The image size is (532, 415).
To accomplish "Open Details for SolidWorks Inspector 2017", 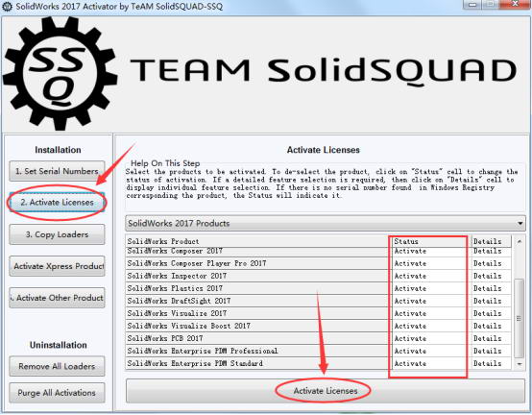I will 491,277.
